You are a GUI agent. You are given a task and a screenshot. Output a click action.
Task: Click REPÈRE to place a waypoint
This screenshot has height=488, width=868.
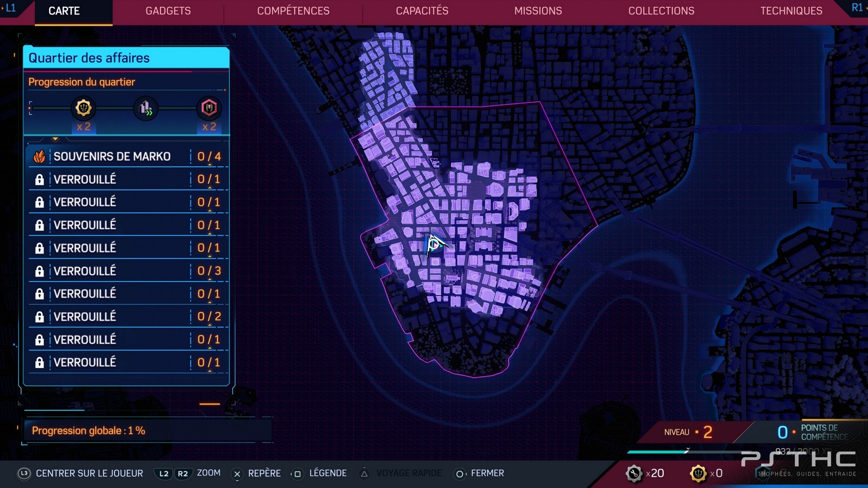[x=264, y=473]
